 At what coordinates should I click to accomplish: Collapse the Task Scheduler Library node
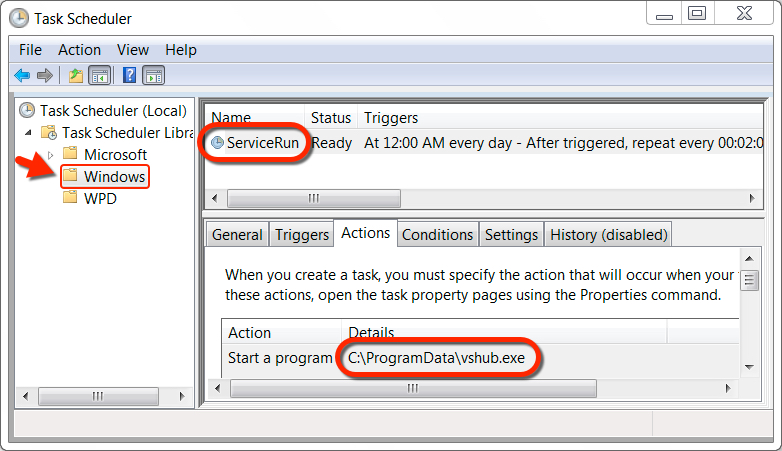click(28, 133)
